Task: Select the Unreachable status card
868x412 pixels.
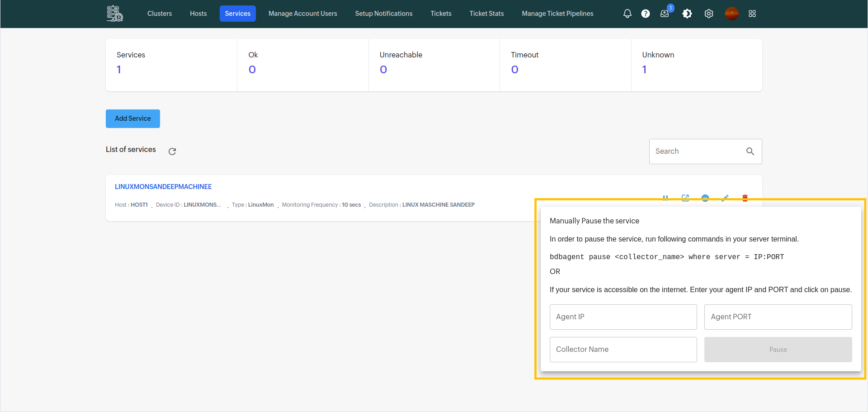Action: point(434,65)
